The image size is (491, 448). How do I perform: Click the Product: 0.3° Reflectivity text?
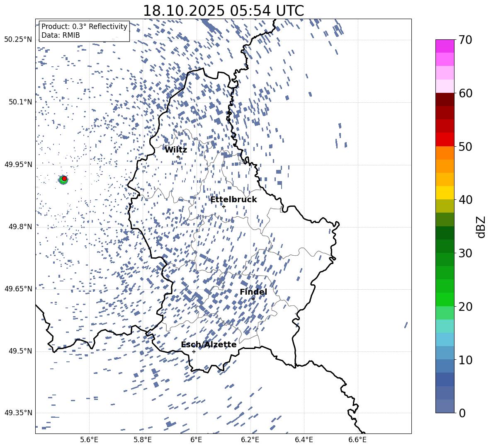click(84, 27)
